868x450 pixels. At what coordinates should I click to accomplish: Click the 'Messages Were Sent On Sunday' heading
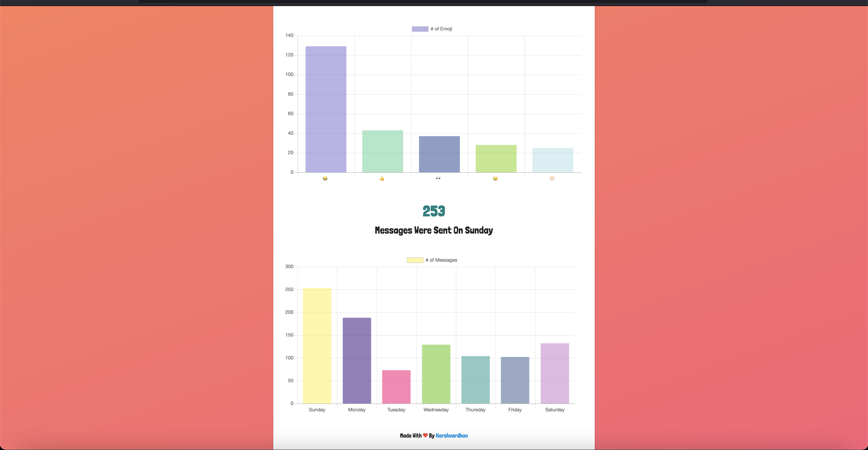(x=434, y=230)
